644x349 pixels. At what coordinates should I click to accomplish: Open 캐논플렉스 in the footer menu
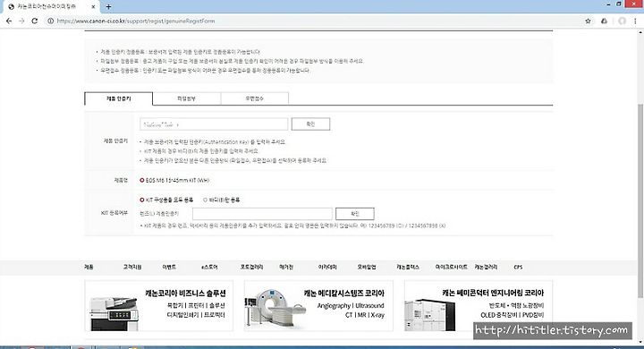click(408, 268)
